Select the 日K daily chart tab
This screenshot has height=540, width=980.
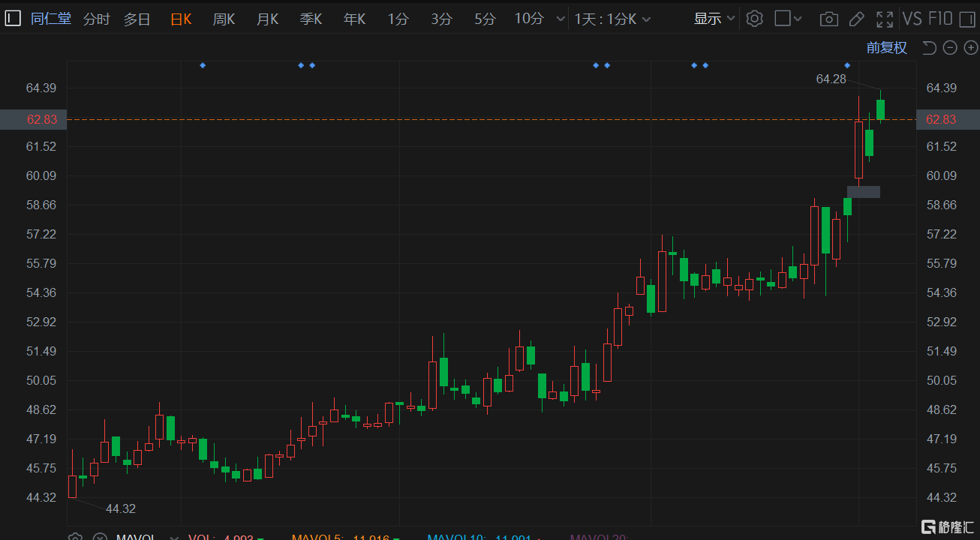point(181,19)
